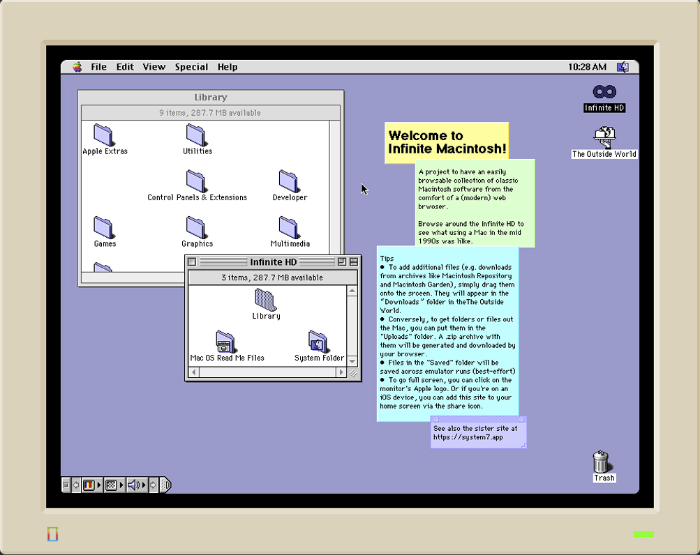
Task: Open the Sound volume control strip module
Action: pos(137,485)
